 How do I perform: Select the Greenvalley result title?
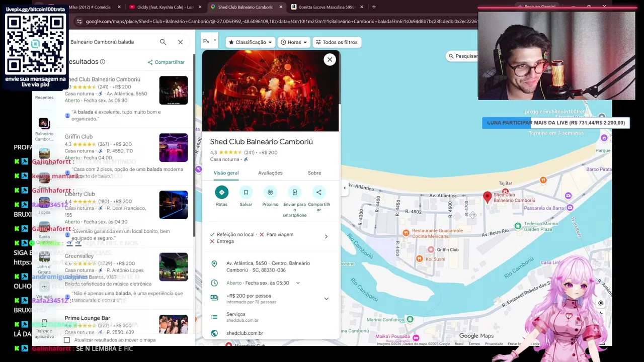click(79, 256)
